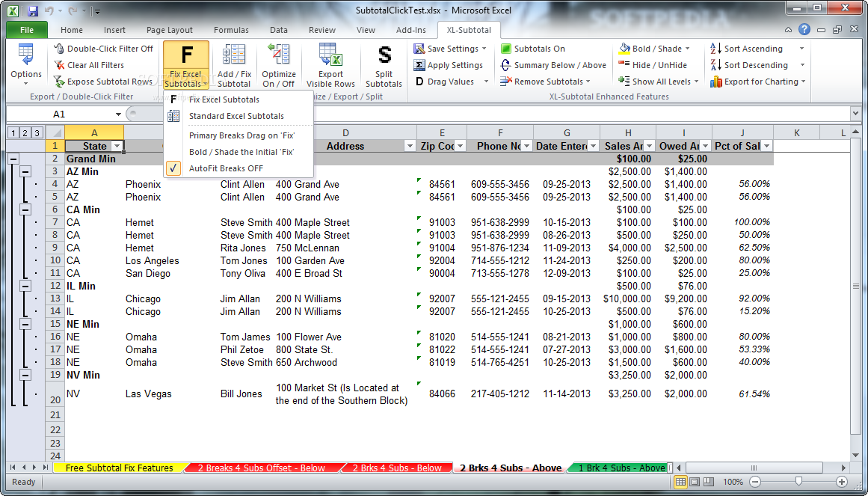Switch to the Add-Ins ribbon tab
The width and height of the screenshot is (868, 496).
coord(411,30)
